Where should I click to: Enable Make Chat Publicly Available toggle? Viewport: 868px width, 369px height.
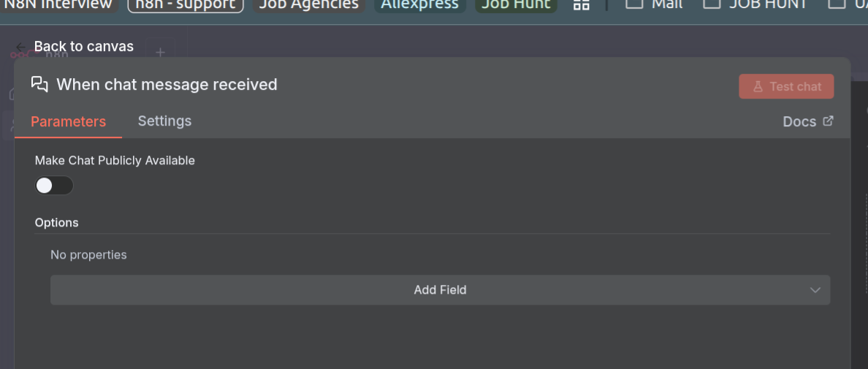coord(54,186)
